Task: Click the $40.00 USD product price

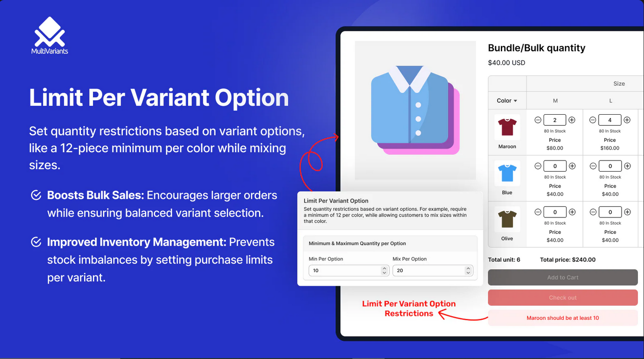Action: (x=507, y=63)
